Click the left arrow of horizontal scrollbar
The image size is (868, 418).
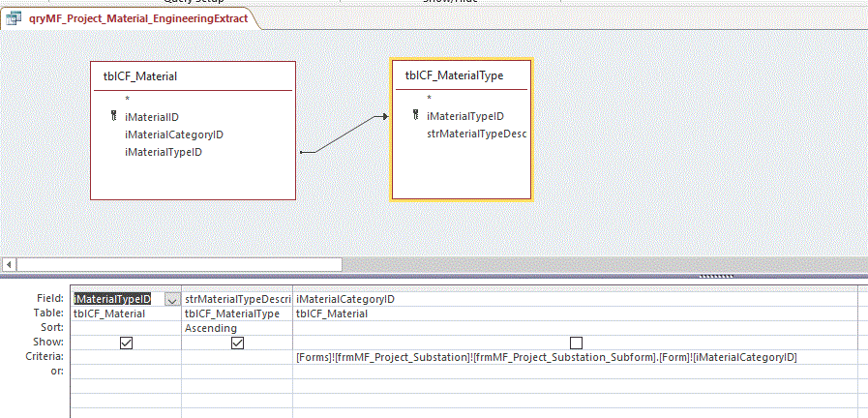pos(10,264)
